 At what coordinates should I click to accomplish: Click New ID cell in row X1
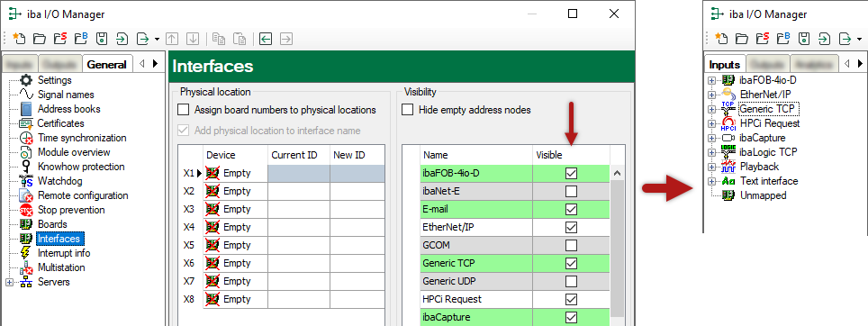357,173
